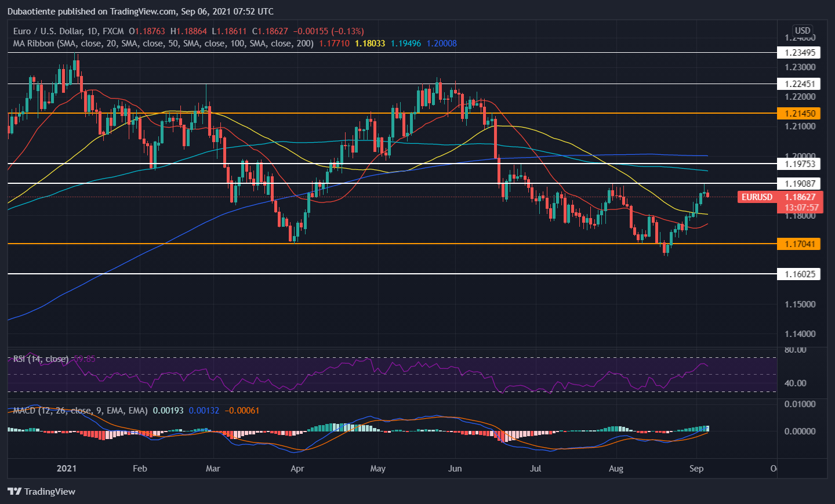Viewport: 835px width, 504px height.
Task: Click the 13:07:57 countdown timer label
Action: [x=801, y=207]
